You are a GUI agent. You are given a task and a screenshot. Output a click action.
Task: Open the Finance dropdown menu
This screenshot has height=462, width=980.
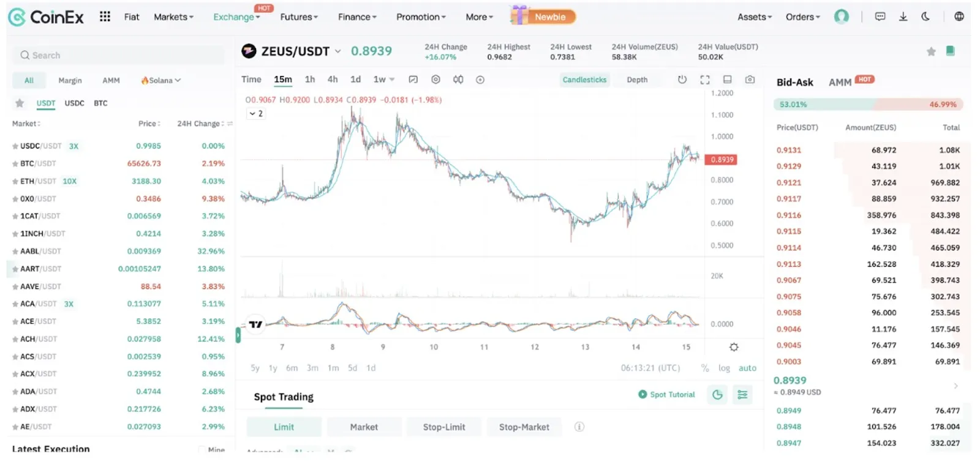click(357, 17)
